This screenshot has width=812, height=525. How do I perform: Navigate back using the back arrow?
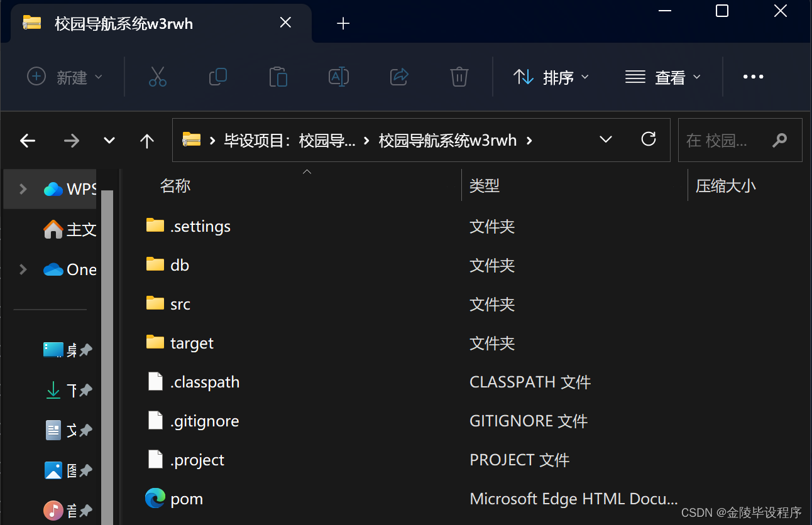pyautogui.click(x=28, y=140)
